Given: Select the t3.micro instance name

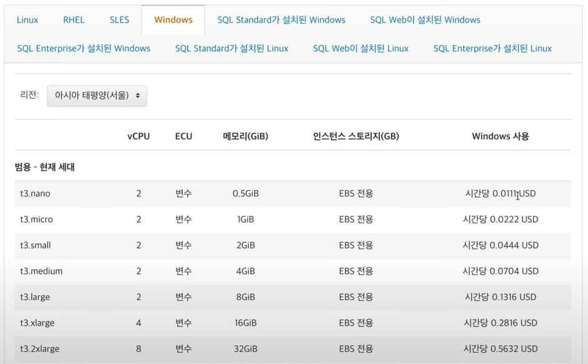Looking at the screenshot, I should 36,220.
